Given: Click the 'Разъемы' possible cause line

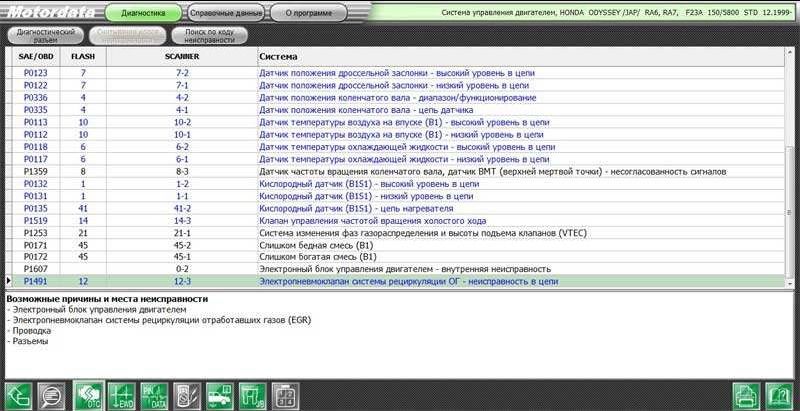Looking at the screenshot, I should pyautogui.click(x=28, y=341).
